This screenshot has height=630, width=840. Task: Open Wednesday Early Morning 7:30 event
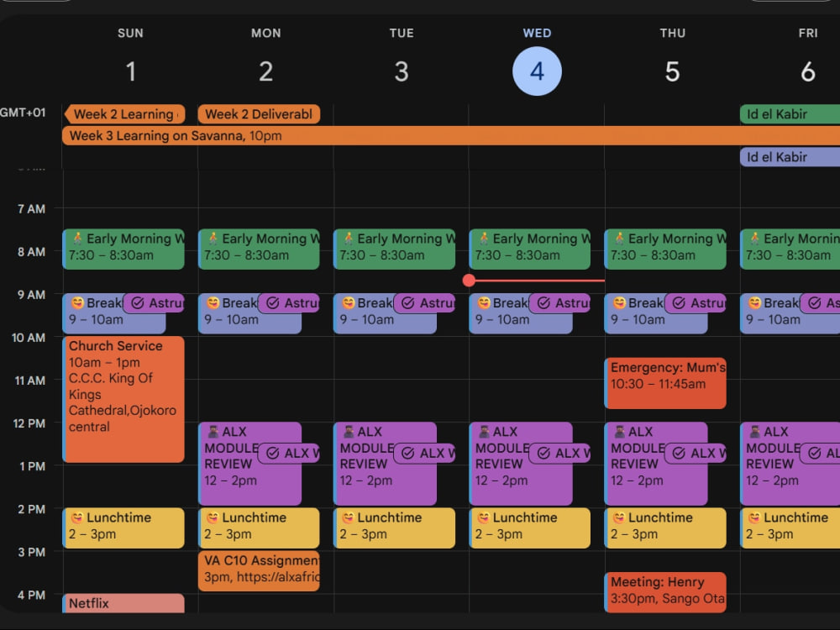(530, 249)
